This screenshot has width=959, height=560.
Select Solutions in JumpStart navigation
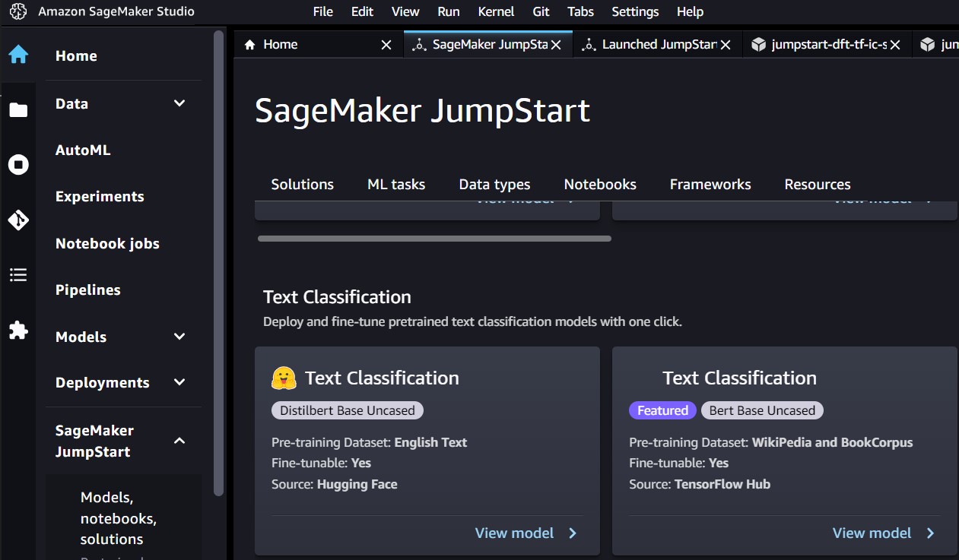tap(303, 185)
